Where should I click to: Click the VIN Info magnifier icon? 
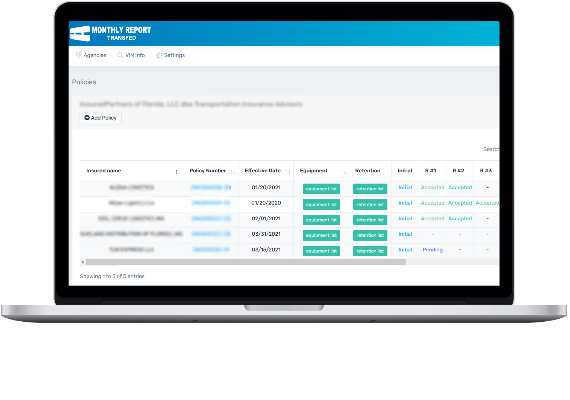(120, 55)
